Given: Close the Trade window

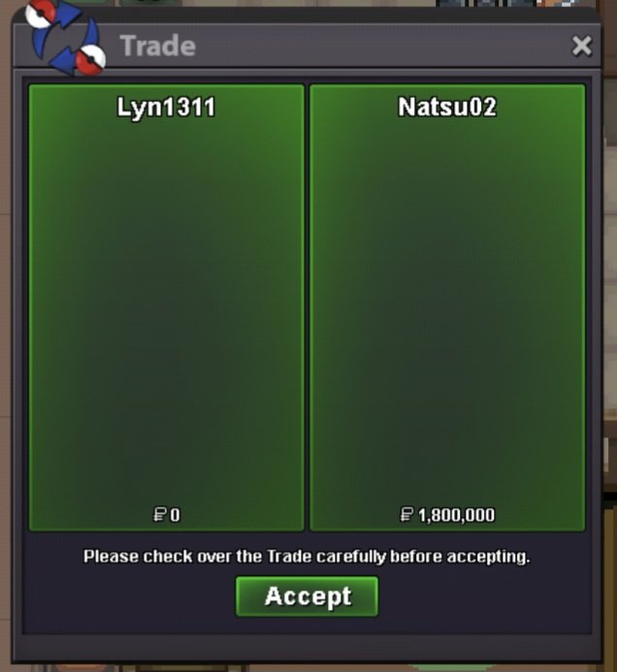Looking at the screenshot, I should pyautogui.click(x=582, y=46).
